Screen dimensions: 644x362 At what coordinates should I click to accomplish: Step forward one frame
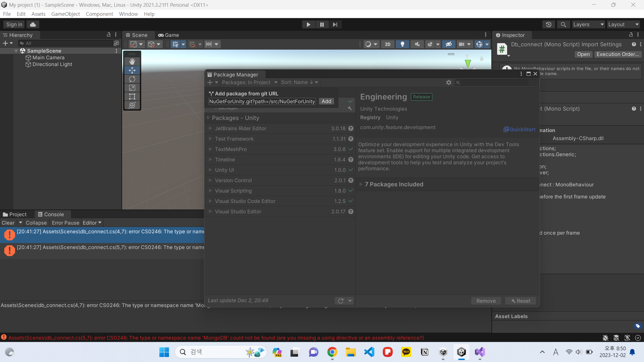click(335, 24)
